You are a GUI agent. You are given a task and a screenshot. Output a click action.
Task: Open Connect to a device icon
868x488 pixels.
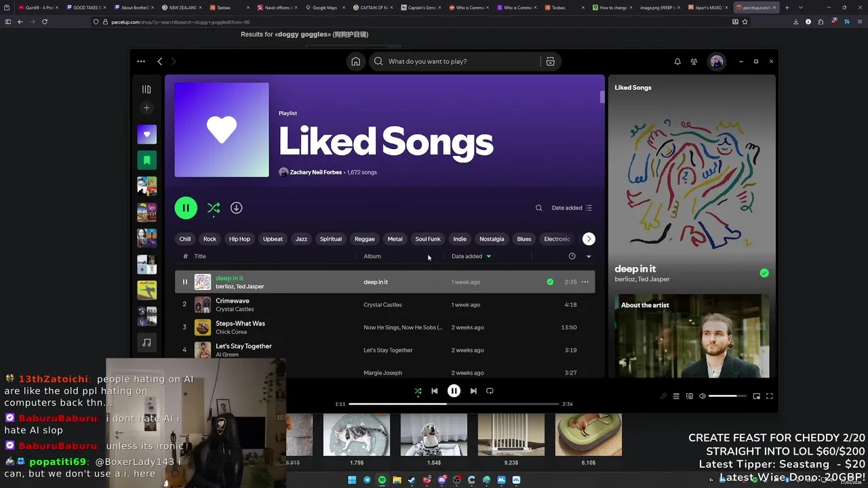point(690,396)
